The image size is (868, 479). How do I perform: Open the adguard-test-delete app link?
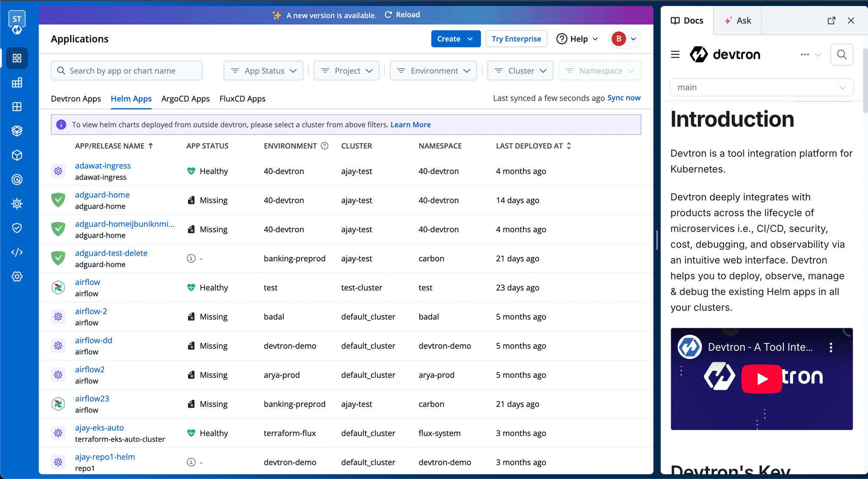point(111,253)
